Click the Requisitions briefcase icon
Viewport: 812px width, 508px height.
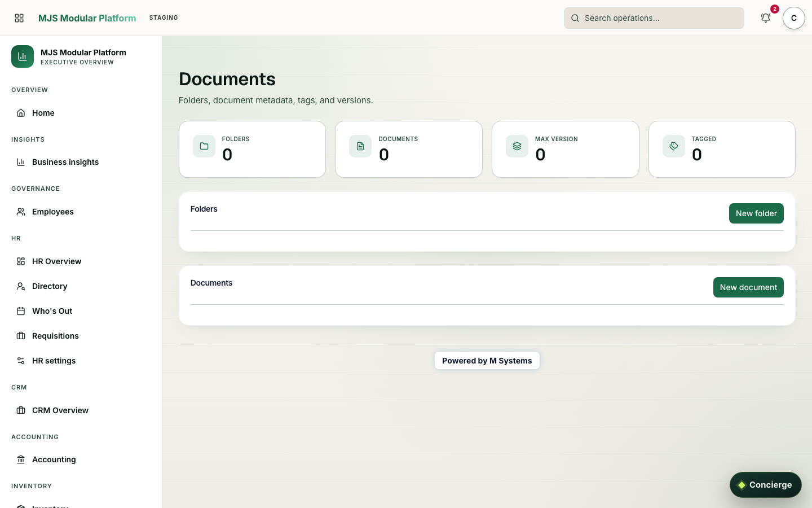pyautogui.click(x=21, y=336)
